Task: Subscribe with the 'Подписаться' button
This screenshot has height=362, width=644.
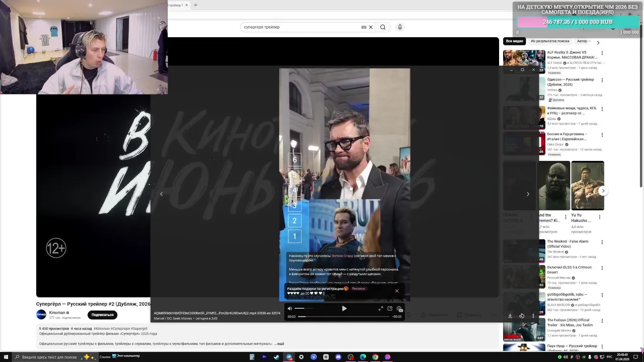Action: pos(103,315)
